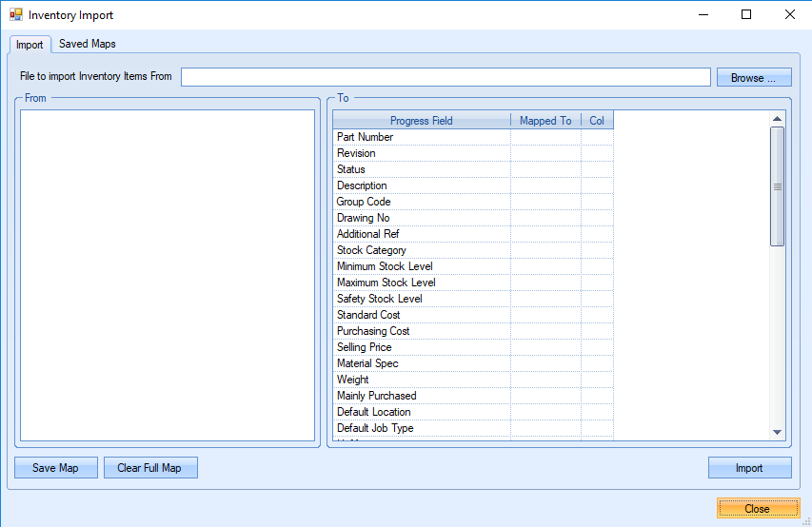Click the scroll up arrow in the To list
The height and width of the screenshot is (527, 812).
(777, 119)
